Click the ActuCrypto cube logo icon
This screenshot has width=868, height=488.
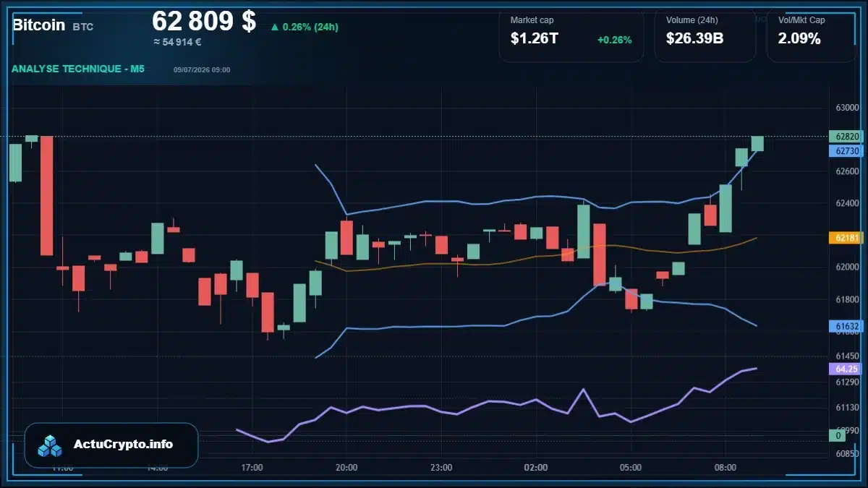pos(50,445)
